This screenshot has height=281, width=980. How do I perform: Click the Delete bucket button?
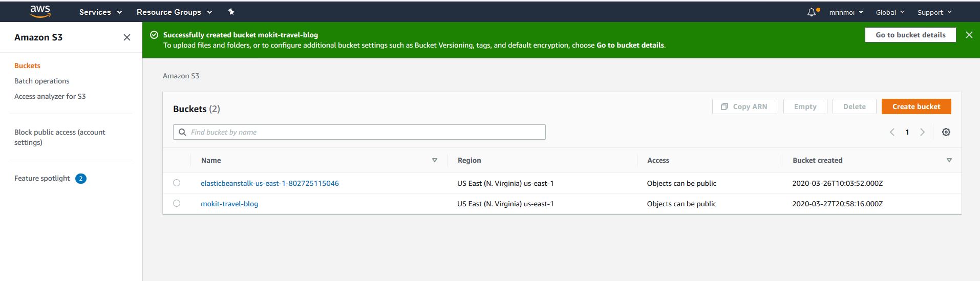coord(855,106)
